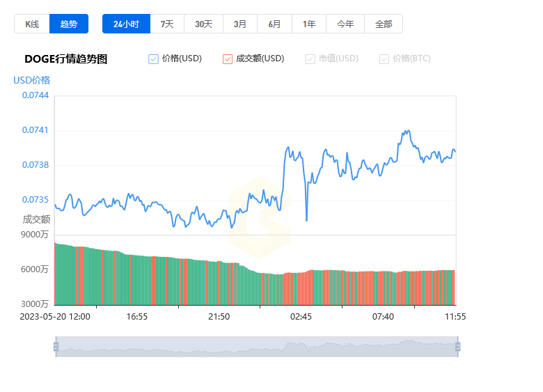Enable the 市值(USD) series checkbox
This screenshot has width=543, height=392.
tap(310, 59)
